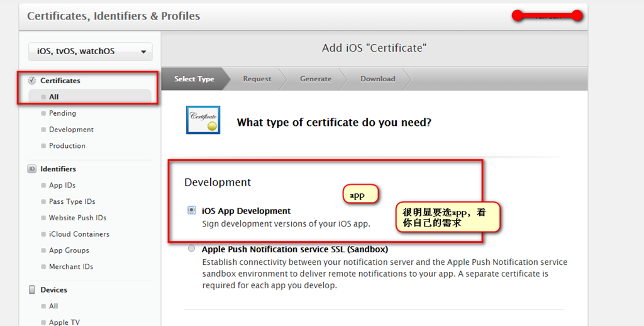
Task: Open App IDs under Identifiers
Action: click(62, 186)
